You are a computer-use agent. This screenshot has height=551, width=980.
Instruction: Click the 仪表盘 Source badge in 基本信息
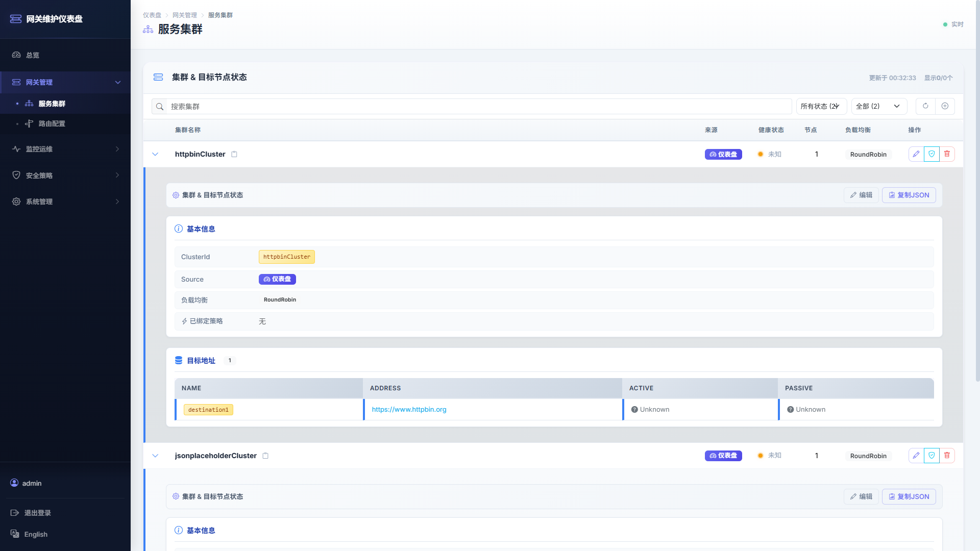[277, 279]
